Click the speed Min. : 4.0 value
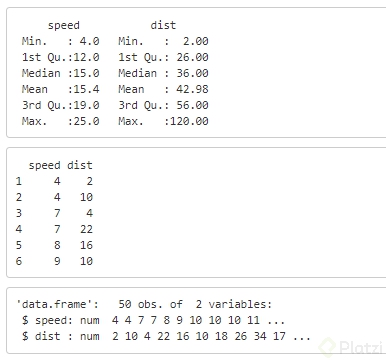386x362 pixels. click(61, 41)
